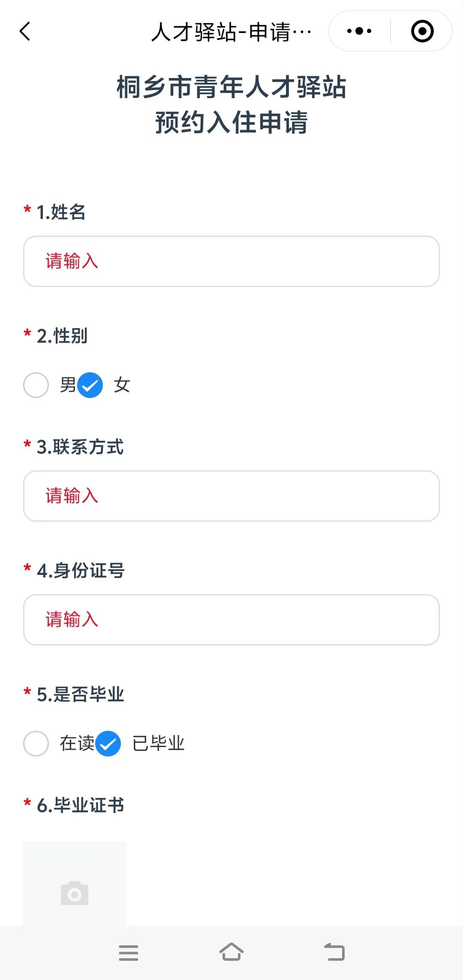This screenshot has width=463, height=980.
Task: Select the 女 gender radio button
Action: 90,385
